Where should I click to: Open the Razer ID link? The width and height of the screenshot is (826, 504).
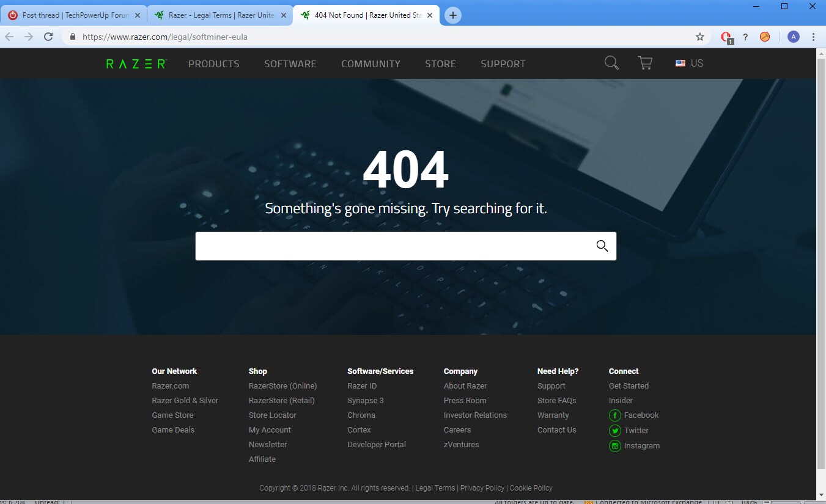362,386
